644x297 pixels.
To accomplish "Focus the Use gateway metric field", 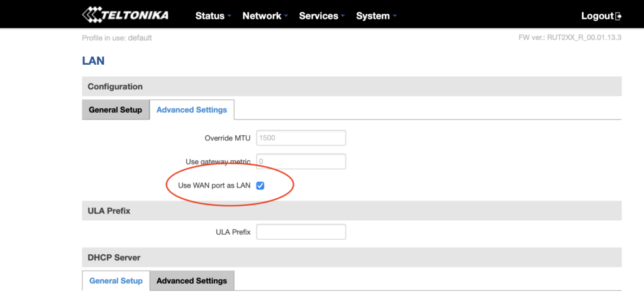I will click(301, 161).
